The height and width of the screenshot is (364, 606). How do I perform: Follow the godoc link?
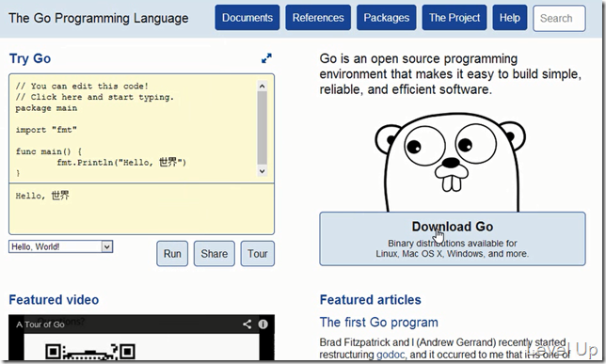point(391,355)
